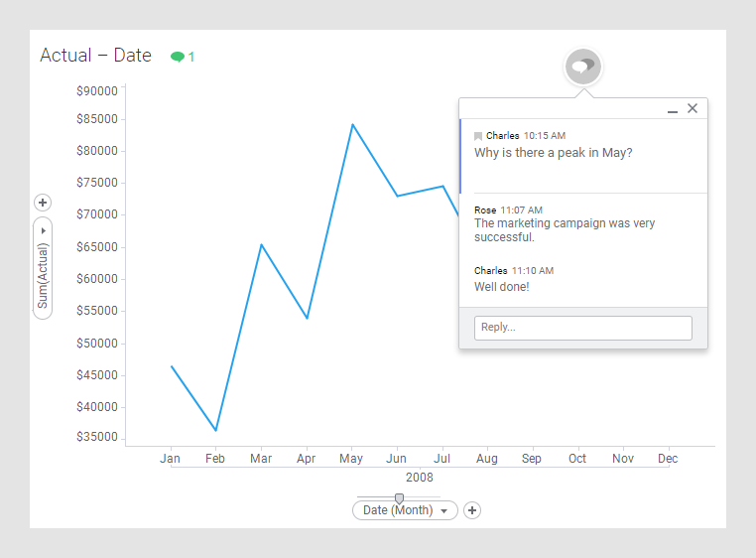Minimize the comment popup
The image size is (756, 558).
pos(673,109)
